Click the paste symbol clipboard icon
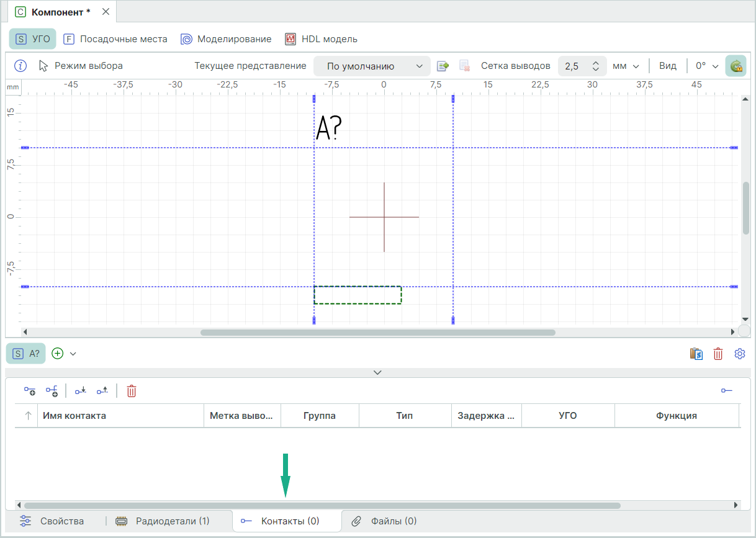Image resolution: width=756 pixels, height=538 pixels. (696, 354)
